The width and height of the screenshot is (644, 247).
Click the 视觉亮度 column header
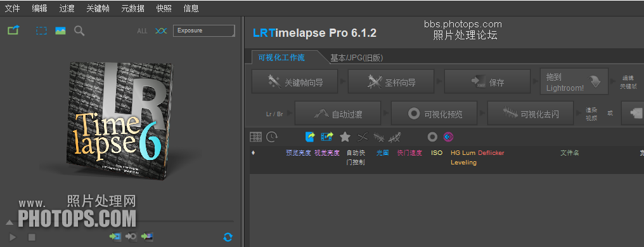pos(327,153)
